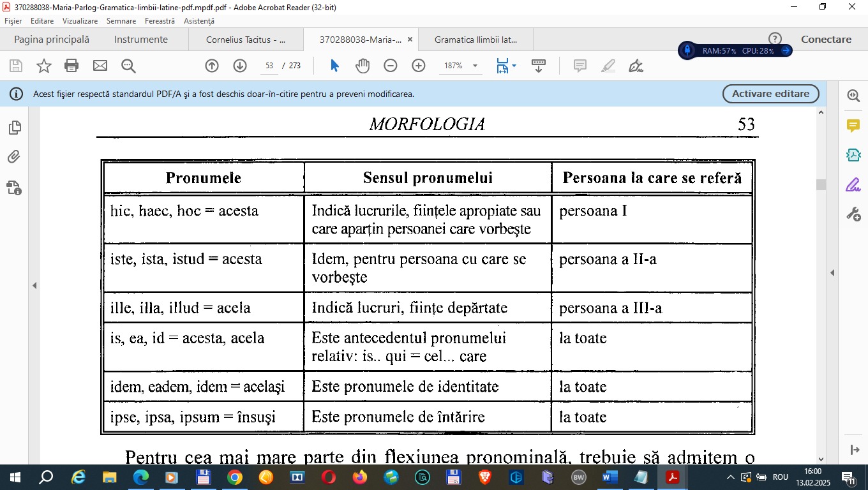
Task: Open the Editare menu
Action: (42, 21)
